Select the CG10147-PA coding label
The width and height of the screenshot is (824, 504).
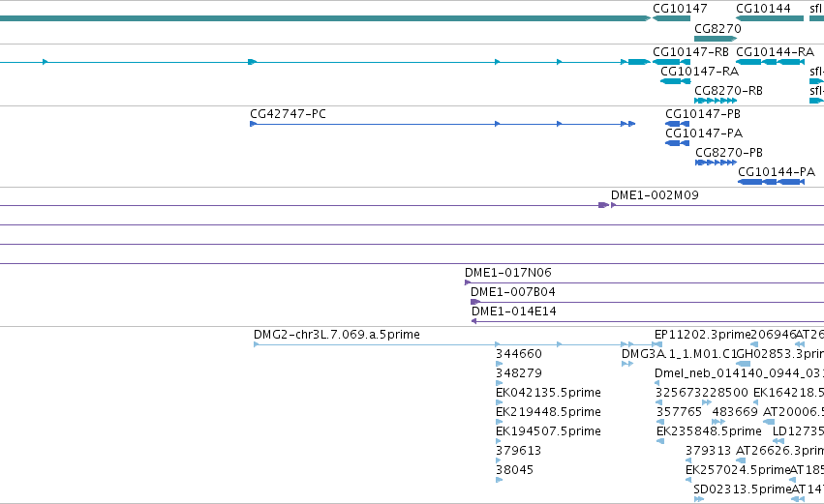tap(704, 133)
